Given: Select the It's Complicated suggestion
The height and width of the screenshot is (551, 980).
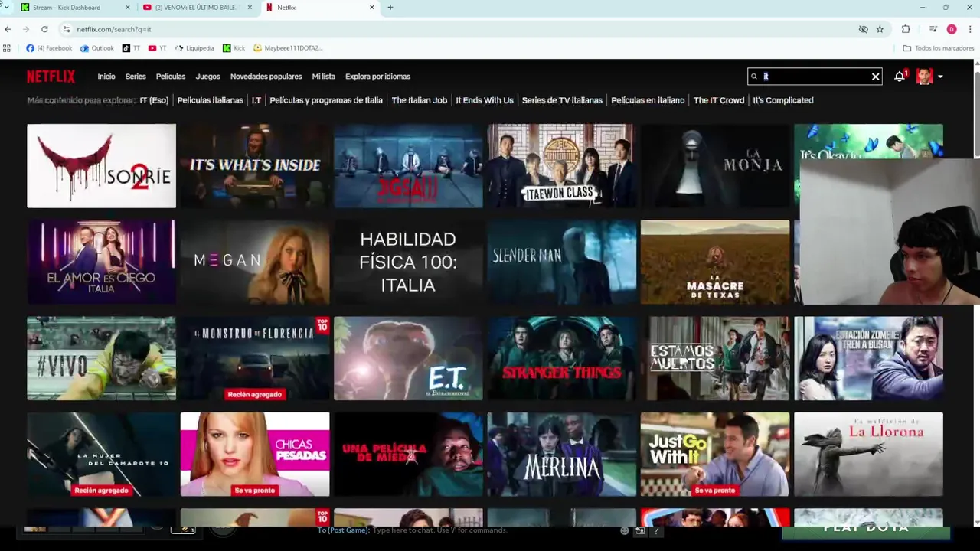Looking at the screenshot, I should (x=782, y=100).
